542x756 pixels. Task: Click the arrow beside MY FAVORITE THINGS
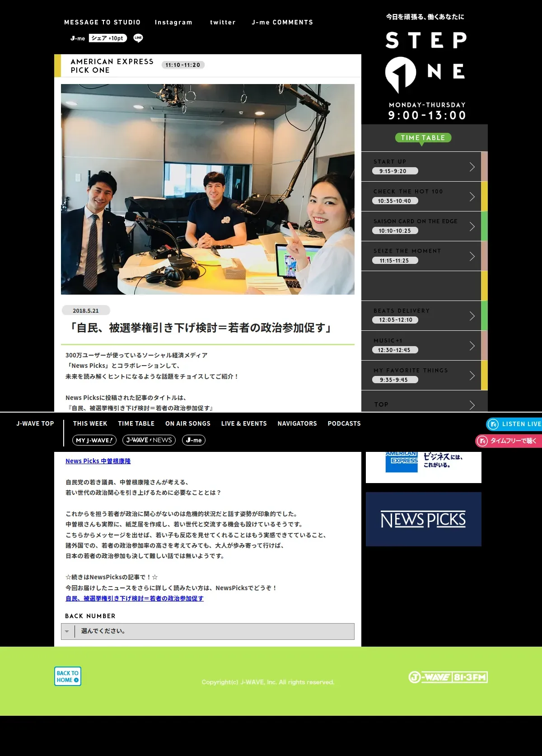pos(472,376)
